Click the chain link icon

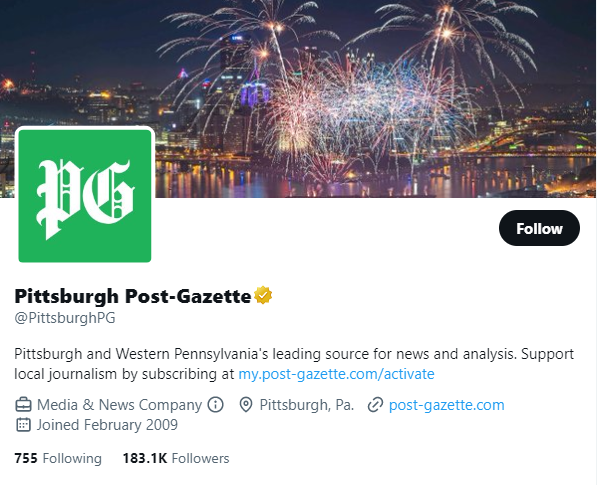(375, 405)
